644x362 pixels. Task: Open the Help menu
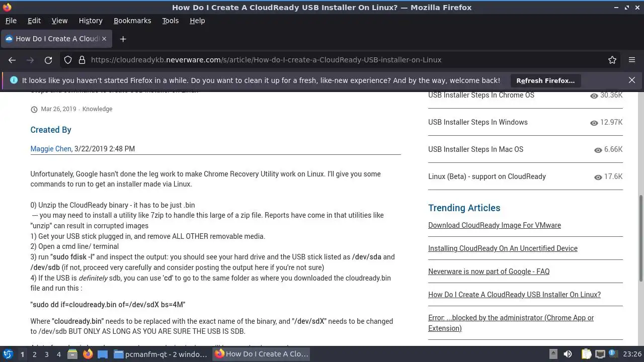coord(197,21)
